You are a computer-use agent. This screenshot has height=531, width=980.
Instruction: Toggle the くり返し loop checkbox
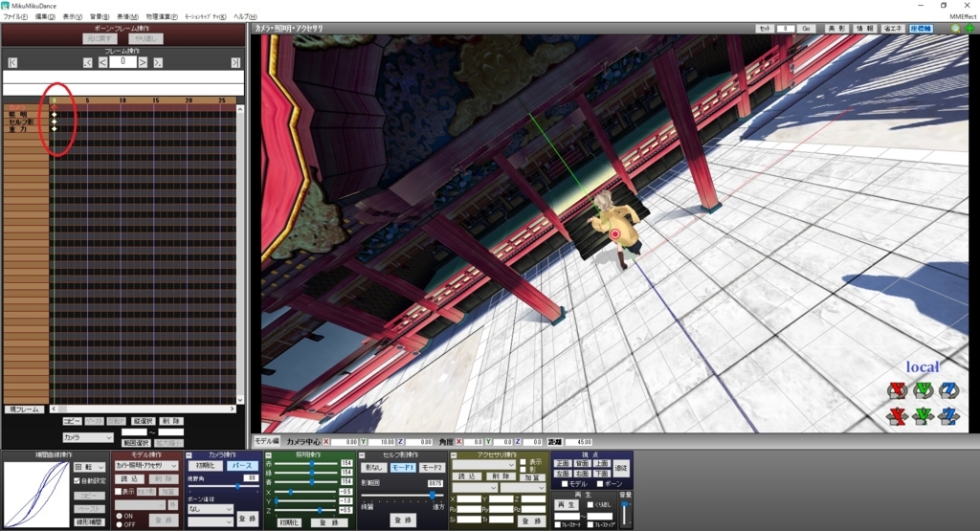pyautogui.click(x=590, y=505)
